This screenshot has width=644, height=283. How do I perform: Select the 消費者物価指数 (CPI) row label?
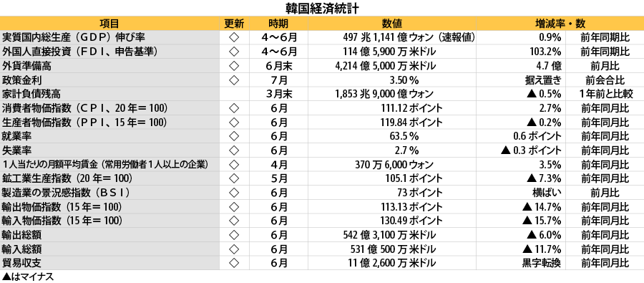[x=84, y=108]
